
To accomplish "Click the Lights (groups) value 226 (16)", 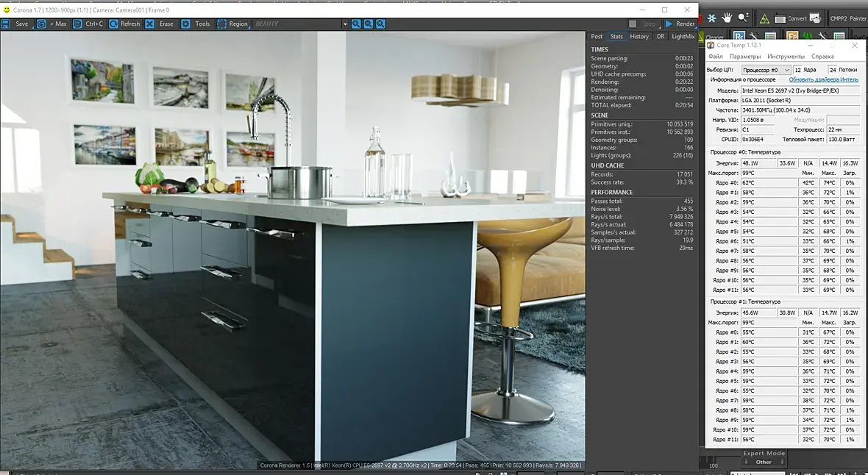I will click(x=683, y=156).
